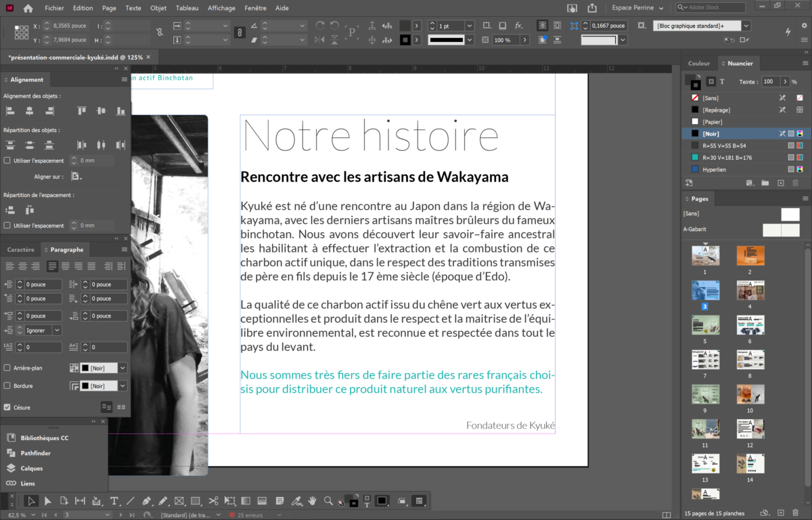The image size is (812, 520).
Task: Select the Direct Selection tool
Action: point(47,501)
